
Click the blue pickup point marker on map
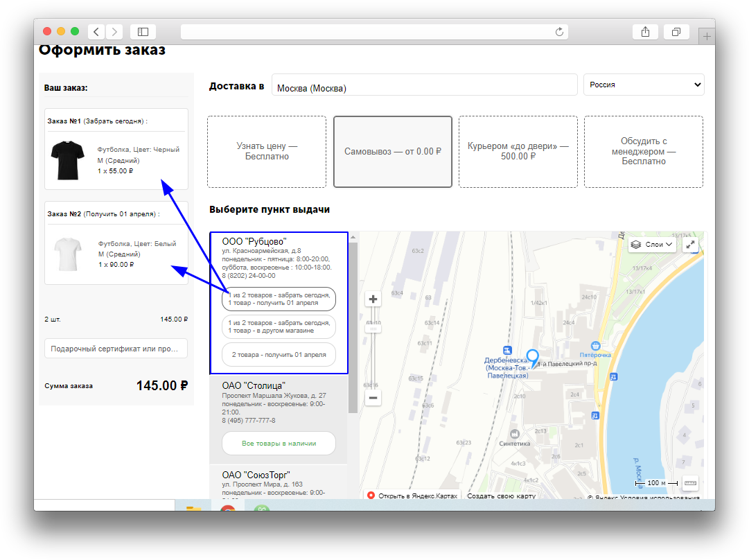532,358
